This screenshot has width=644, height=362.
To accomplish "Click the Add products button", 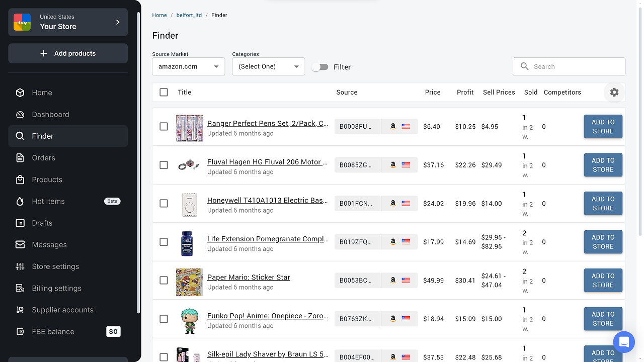I will point(68,53).
